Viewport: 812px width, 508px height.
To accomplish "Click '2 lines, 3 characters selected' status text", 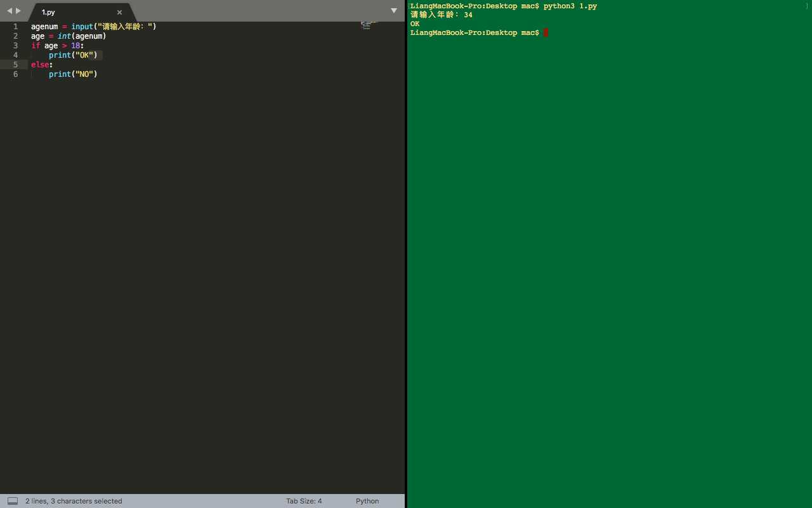I will [x=74, y=501].
